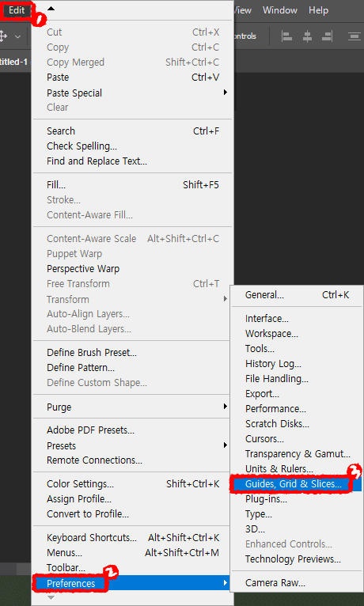Image resolution: width=364 pixels, height=606 pixels.
Task: Align right edges icon
Action: (328, 36)
